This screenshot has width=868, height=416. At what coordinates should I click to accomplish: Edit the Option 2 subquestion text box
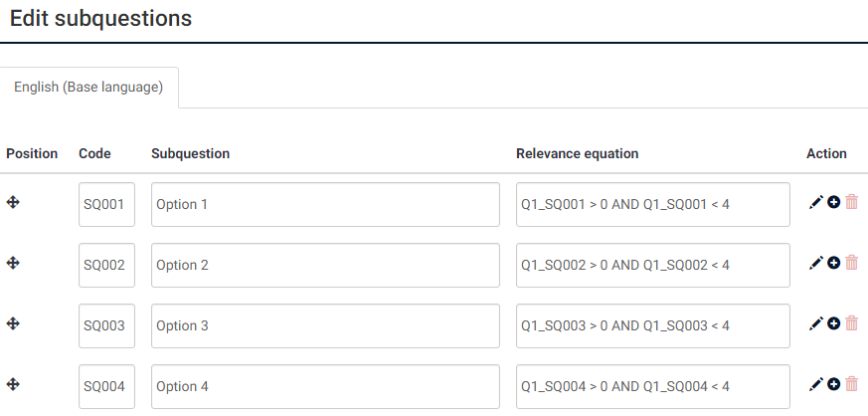(325, 266)
